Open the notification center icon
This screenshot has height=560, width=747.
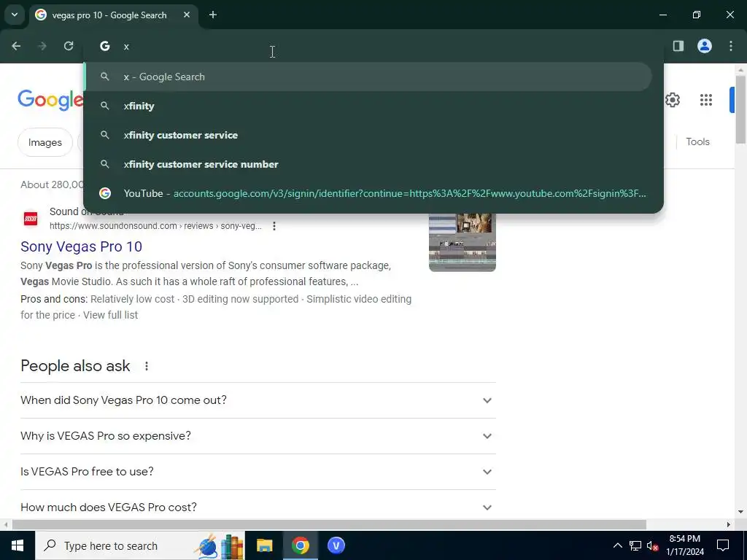[x=723, y=545]
